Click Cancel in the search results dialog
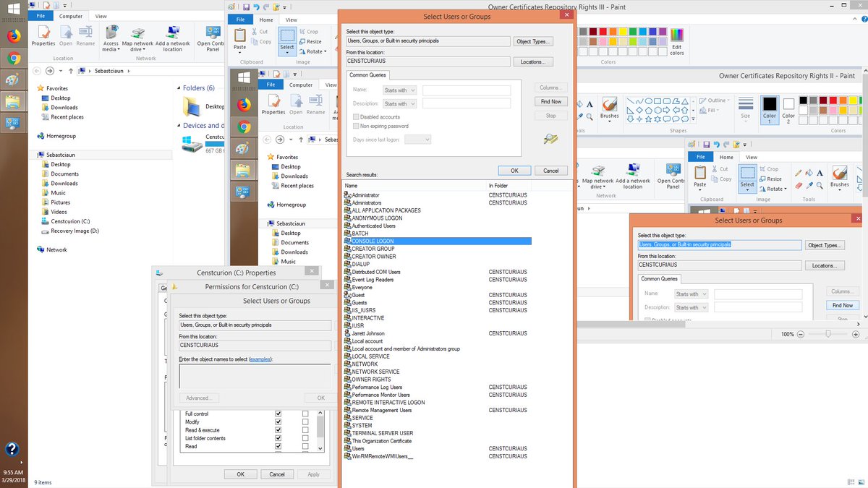The width and height of the screenshot is (868, 488). (551, 171)
